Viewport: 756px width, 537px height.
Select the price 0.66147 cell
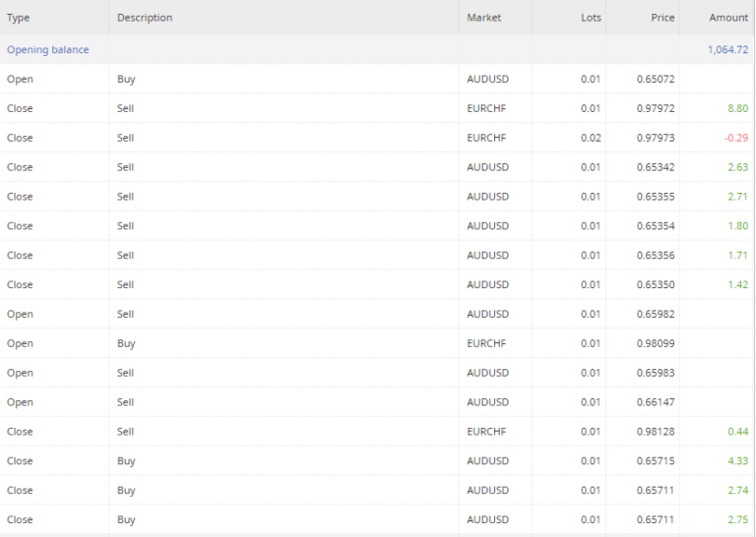[x=656, y=402]
